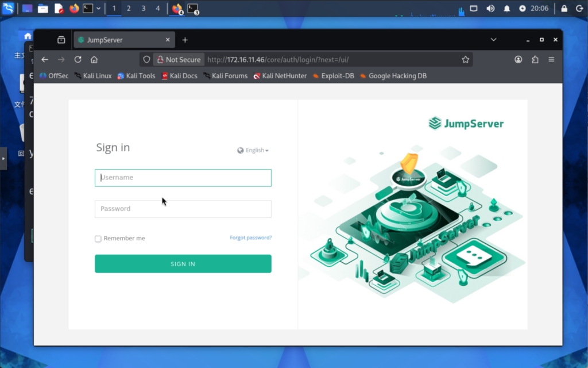The width and height of the screenshot is (588, 368).
Task: Open the extensions puzzle icon
Action: point(535,60)
